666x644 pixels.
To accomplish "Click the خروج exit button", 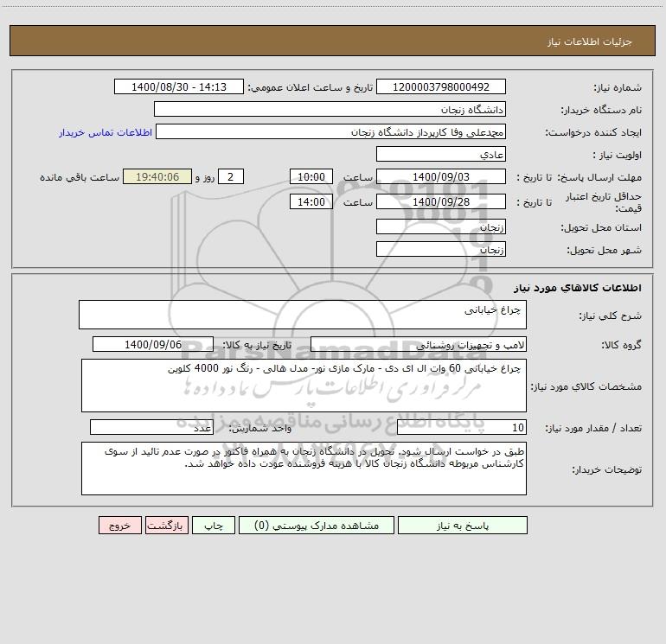I will pyautogui.click(x=119, y=525).
